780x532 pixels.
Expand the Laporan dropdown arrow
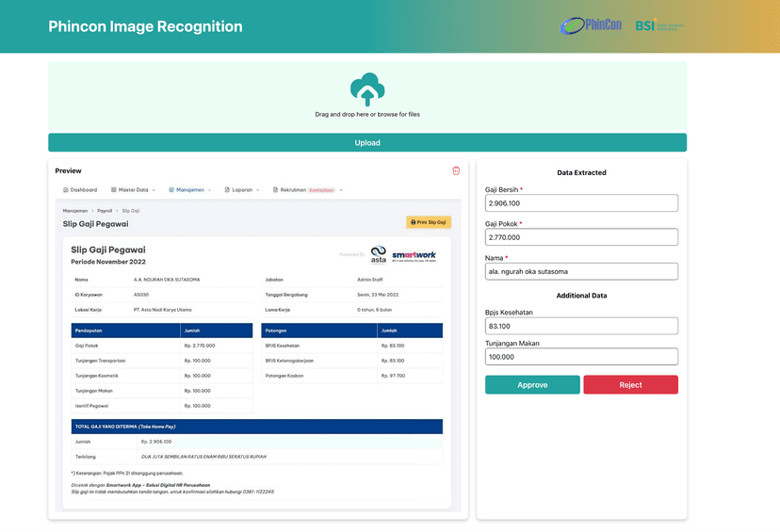pyautogui.click(x=258, y=190)
